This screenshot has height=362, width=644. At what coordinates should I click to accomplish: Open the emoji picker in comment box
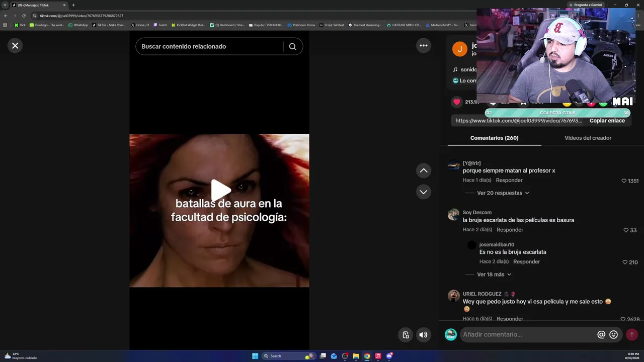613,334
